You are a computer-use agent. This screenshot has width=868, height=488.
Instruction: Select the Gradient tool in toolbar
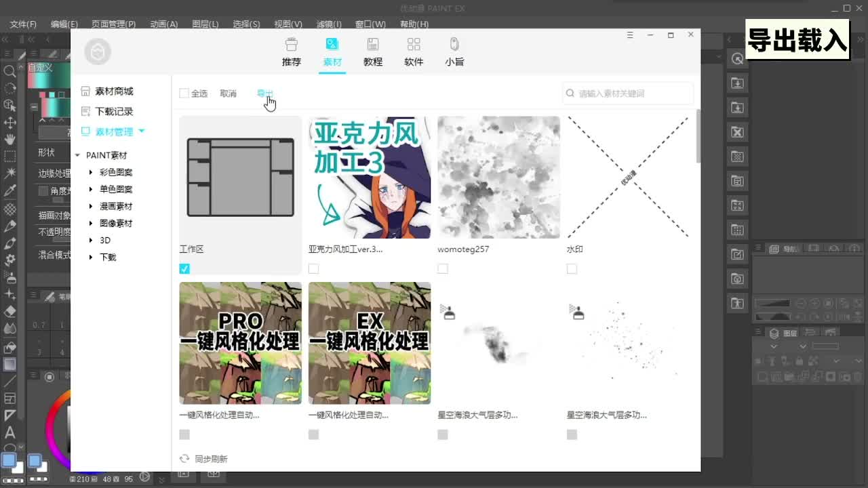click(x=10, y=364)
